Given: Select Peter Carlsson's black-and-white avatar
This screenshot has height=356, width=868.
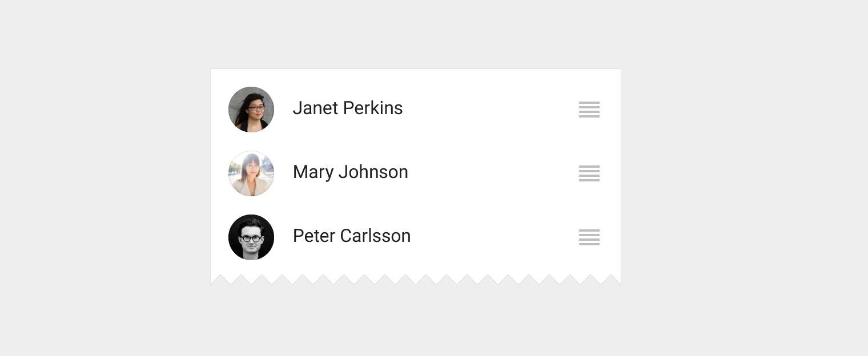Looking at the screenshot, I should [251, 237].
